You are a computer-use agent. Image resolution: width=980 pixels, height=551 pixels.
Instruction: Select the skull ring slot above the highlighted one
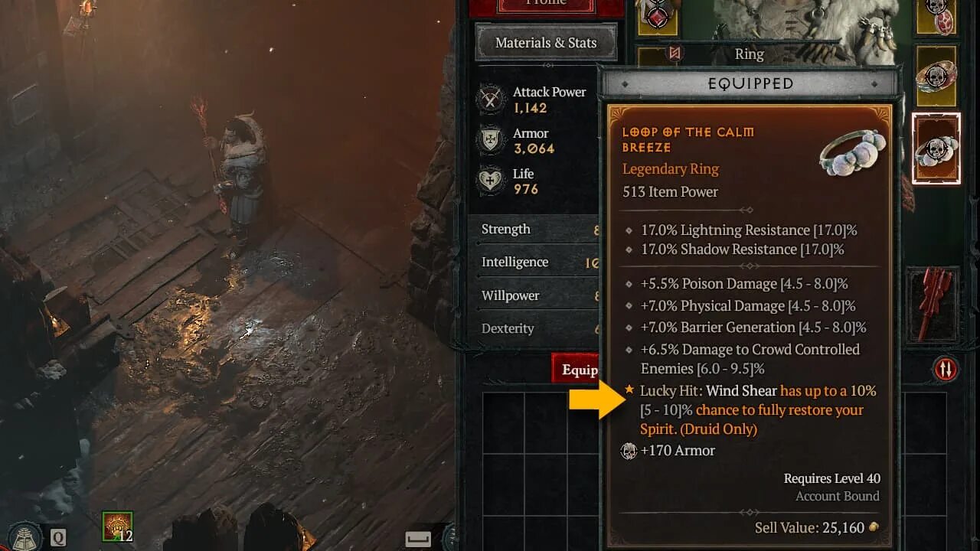(936, 77)
